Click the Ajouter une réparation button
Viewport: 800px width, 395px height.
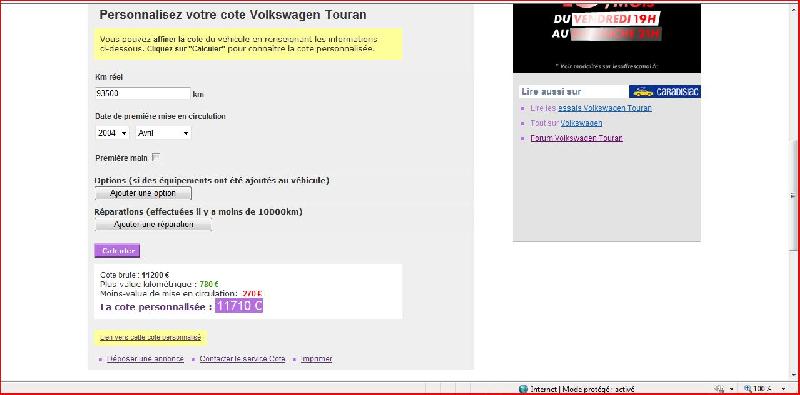(x=153, y=225)
